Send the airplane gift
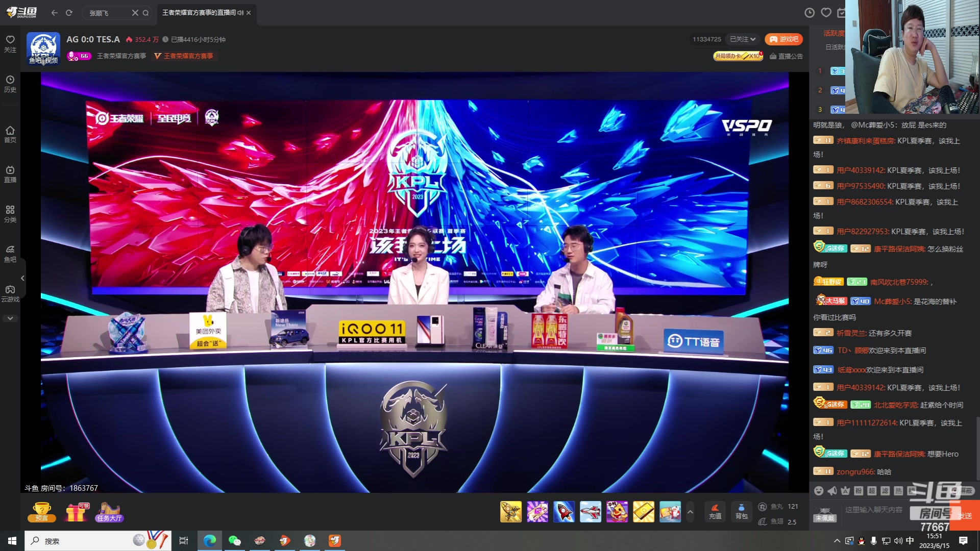Viewport: 980px width, 551px height. [x=591, y=512]
